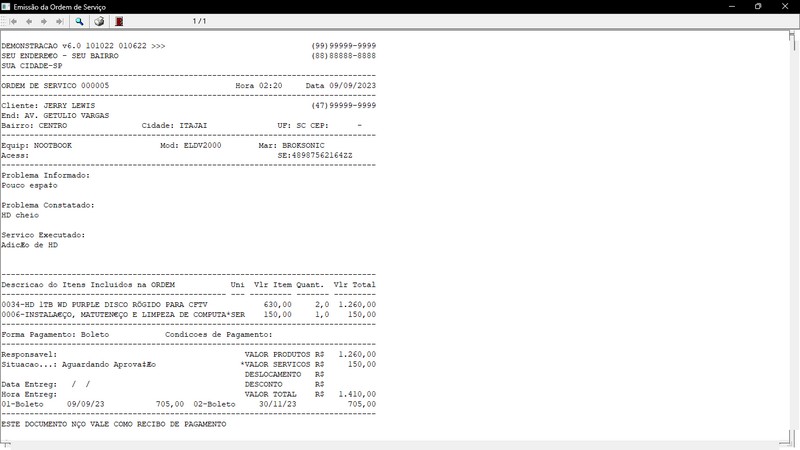The height and width of the screenshot is (450, 800).
Task: Click 'Data Entreg:' label
Action: [x=29, y=385]
